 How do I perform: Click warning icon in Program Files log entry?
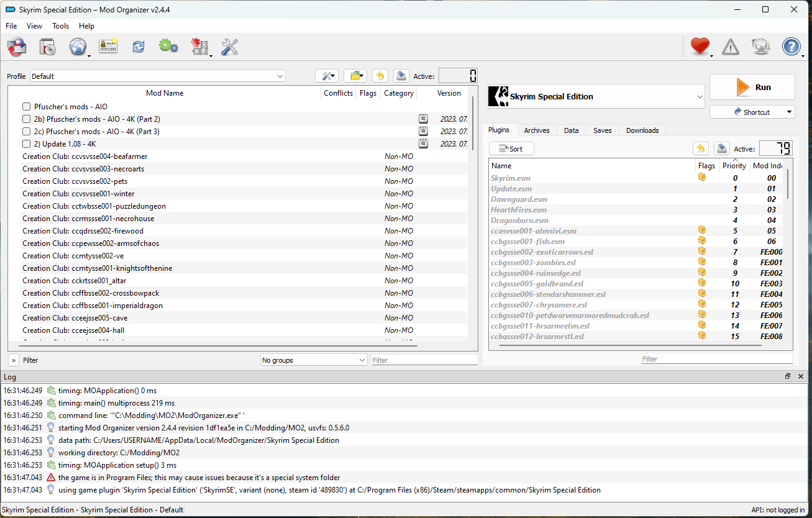tap(51, 477)
